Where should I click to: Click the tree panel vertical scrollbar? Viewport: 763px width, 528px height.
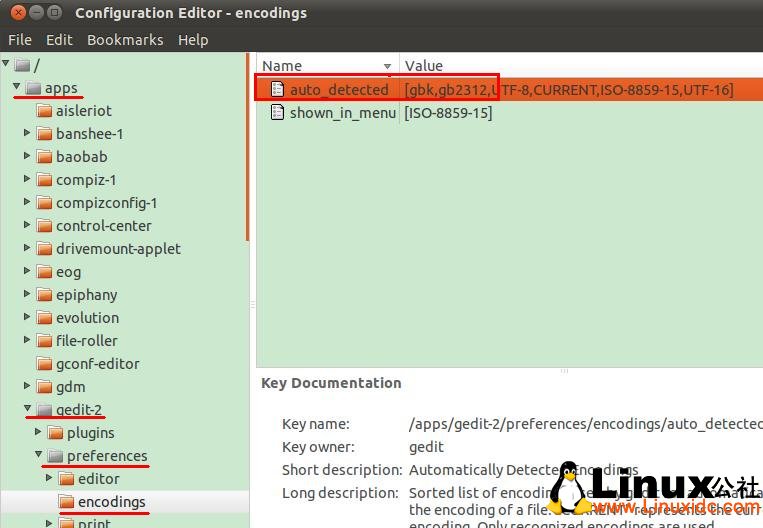tap(248, 146)
